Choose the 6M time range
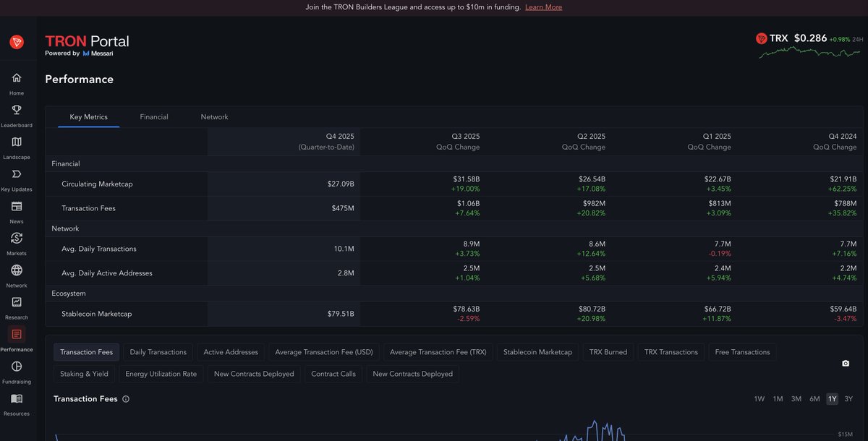 pos(814,399)
